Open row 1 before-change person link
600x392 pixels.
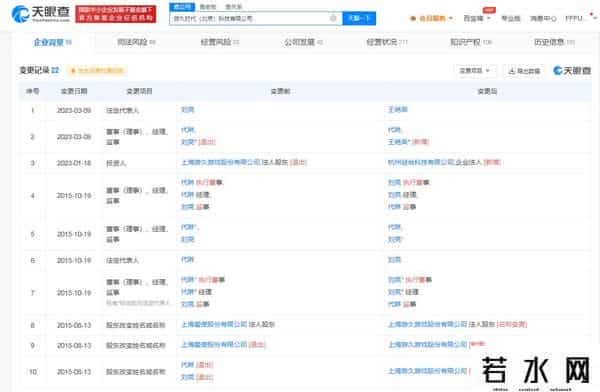[188, 110]
